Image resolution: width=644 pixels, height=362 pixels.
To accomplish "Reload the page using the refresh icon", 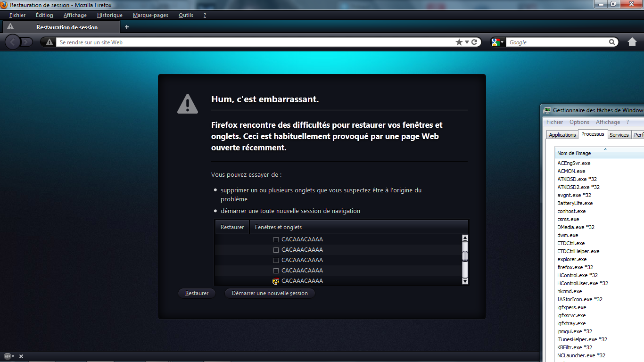I will [474, 42].
